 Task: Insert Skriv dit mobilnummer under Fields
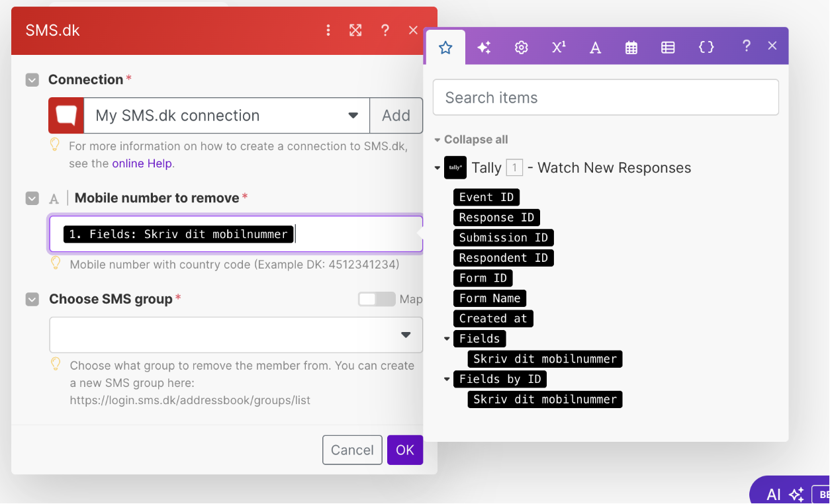(x=545, y=359)
